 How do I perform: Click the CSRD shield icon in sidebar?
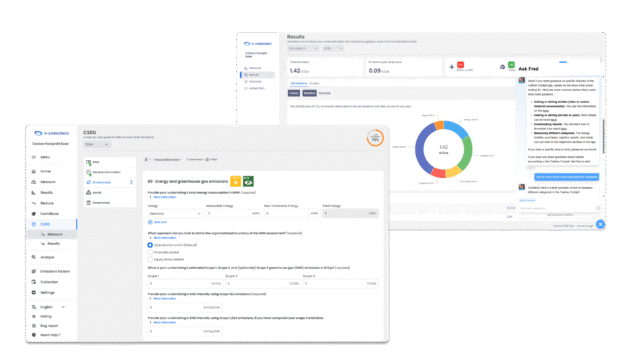pos(34,224)
